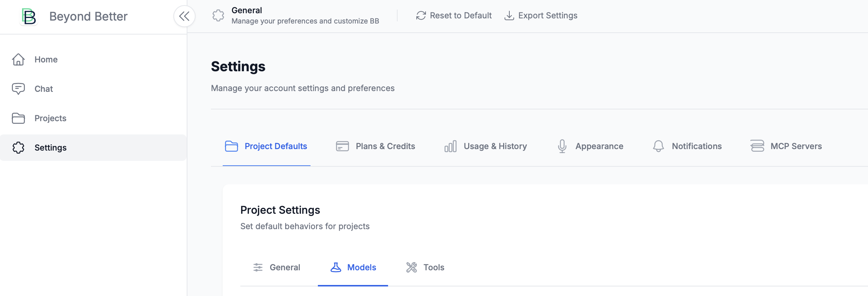Click the Home house icon
Screen dimensions: 868x296
point(18,59)
